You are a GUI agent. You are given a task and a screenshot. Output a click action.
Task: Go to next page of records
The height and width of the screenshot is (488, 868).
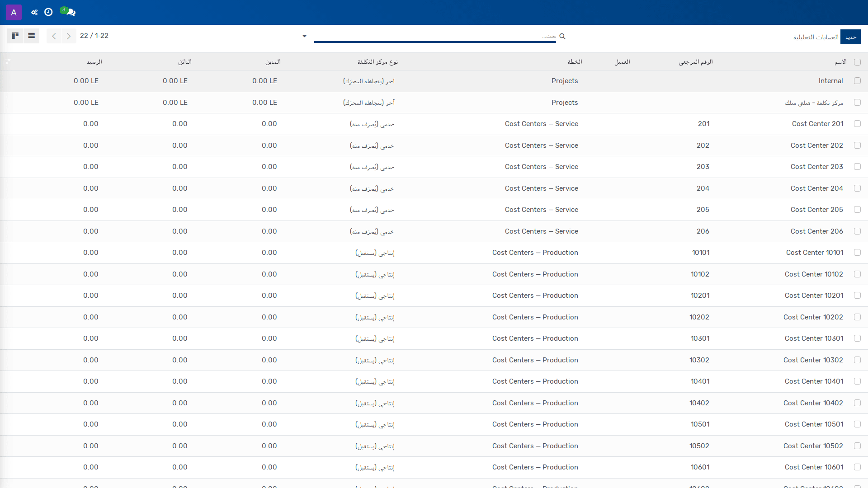point(69,36)
